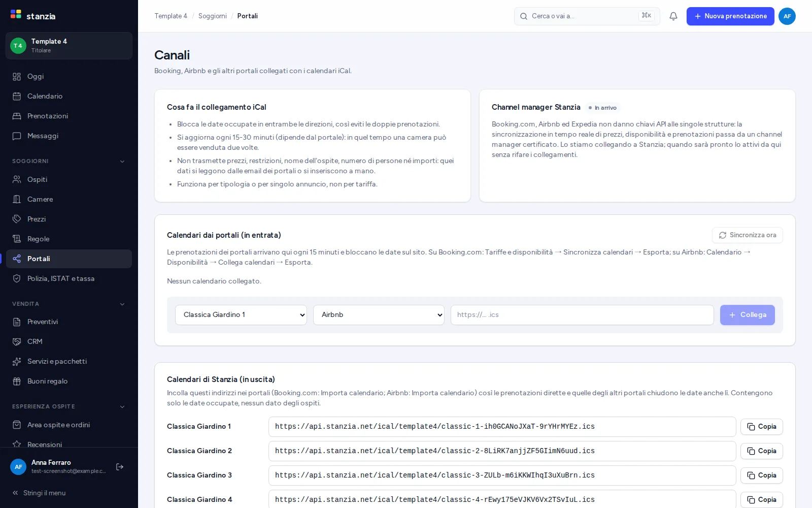Viewport: 812px width, 508px height.
Task: Click the CRM handshake icon
Action: 17,342
